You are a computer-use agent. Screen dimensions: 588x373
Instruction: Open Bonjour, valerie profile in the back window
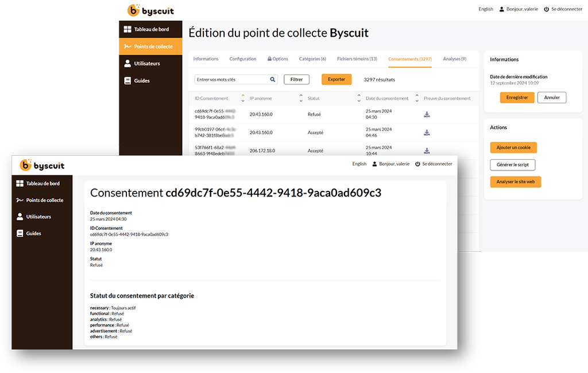pyautogui.click(x=519, y=9)
